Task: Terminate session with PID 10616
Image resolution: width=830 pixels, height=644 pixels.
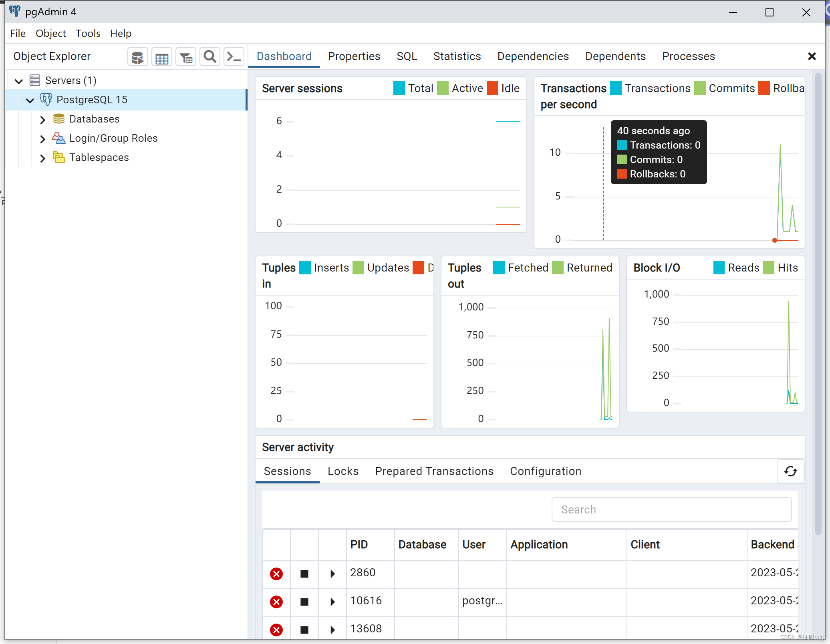Action: pos(276,602)
